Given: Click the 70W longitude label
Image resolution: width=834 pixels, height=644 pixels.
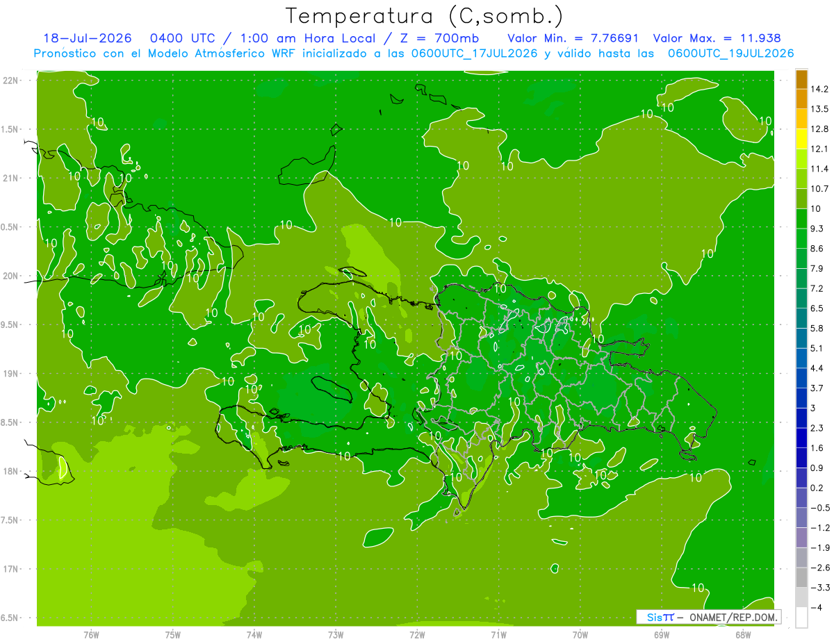Looking at the screenshot, I should pos(580,634).
